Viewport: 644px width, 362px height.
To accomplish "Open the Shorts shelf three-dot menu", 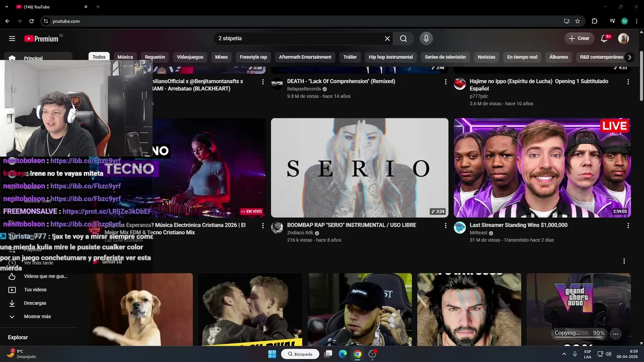I will 624,261.
